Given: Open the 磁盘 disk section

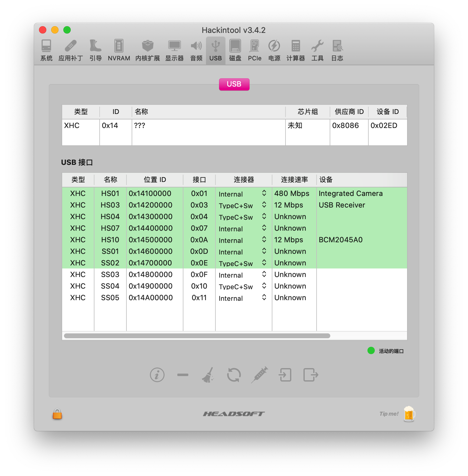Looking at the screenshot, I should click(235, 51).
